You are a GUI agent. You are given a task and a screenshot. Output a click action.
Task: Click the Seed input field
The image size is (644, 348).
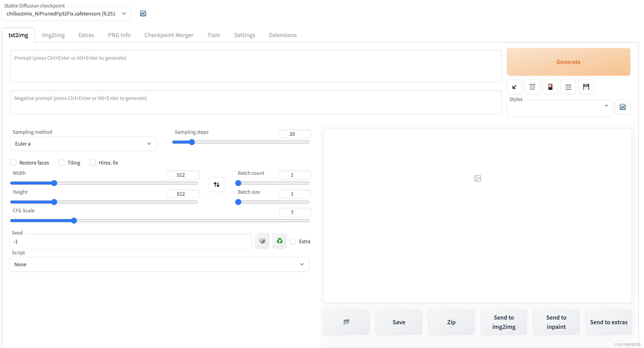click(x=131, y=241)
